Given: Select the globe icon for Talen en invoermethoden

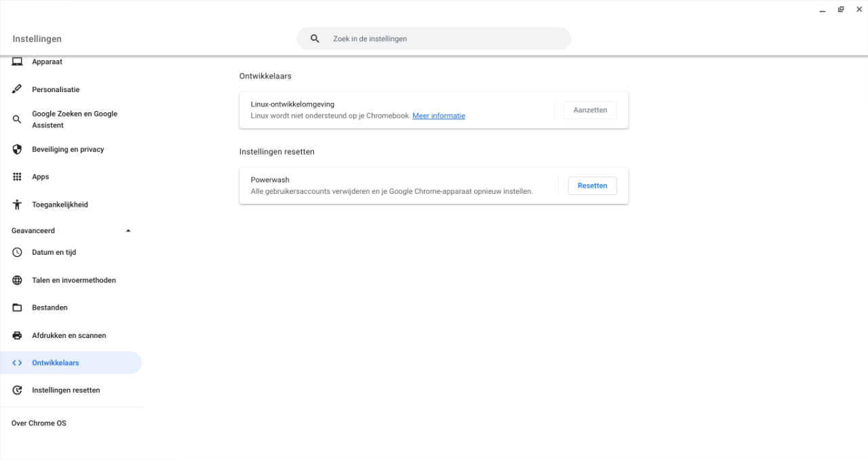Looking at the screenshot, I should (x=17, y=280).
